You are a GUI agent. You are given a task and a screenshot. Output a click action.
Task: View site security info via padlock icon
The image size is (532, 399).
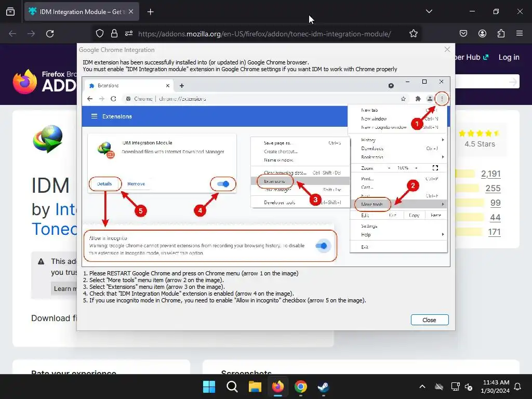(114, 34)
